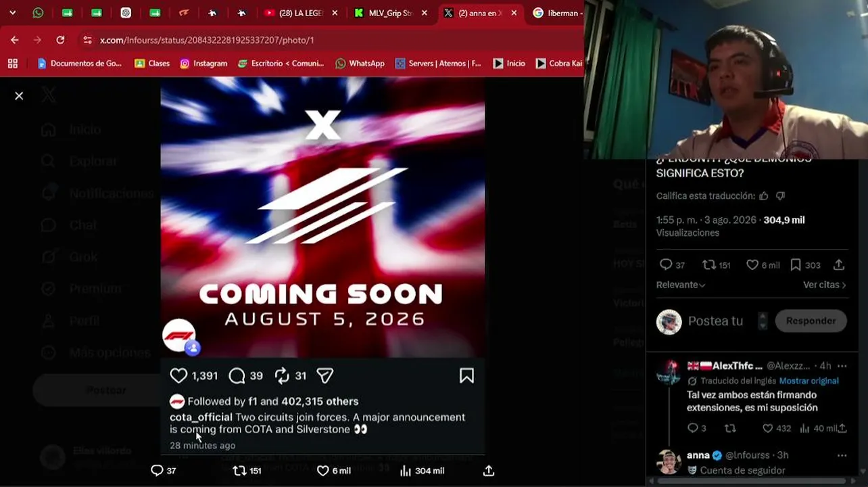868x487 pixels.
Task: Open the Escritorio < Comuni... bookmark
Action: 281,64
